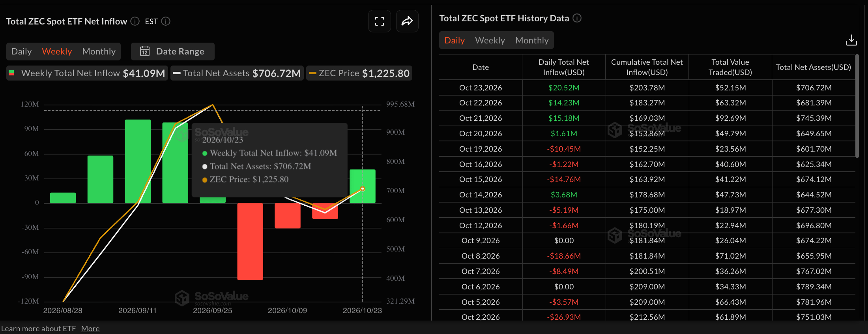Follow the More link about ETF

(90, 328)
